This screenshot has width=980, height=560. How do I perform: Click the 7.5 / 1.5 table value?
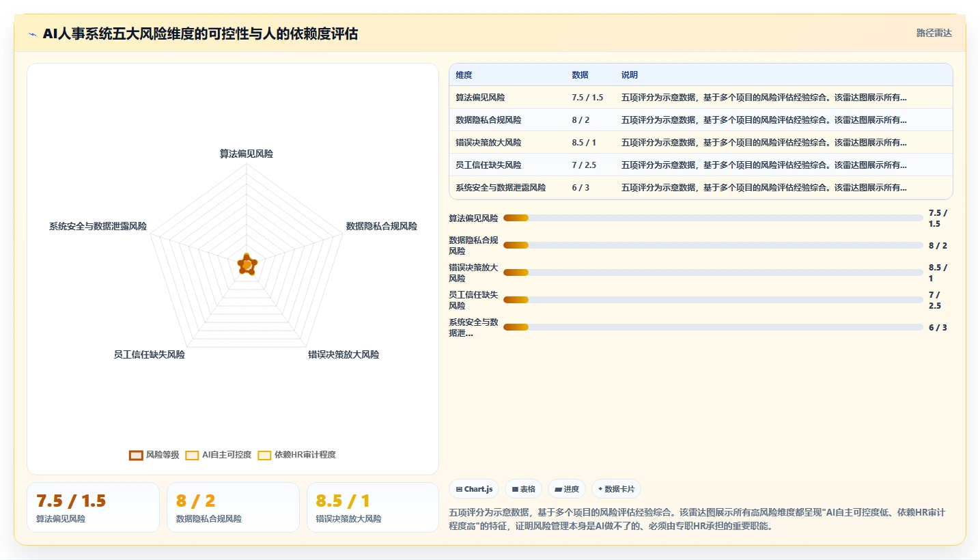click(x=588, y=98)
